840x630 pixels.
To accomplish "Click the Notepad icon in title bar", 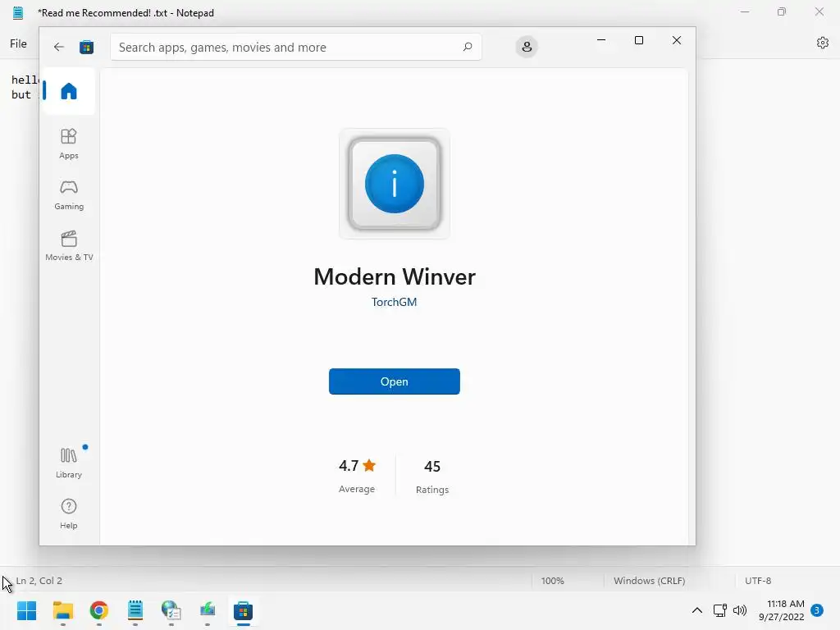I will 18,13.
